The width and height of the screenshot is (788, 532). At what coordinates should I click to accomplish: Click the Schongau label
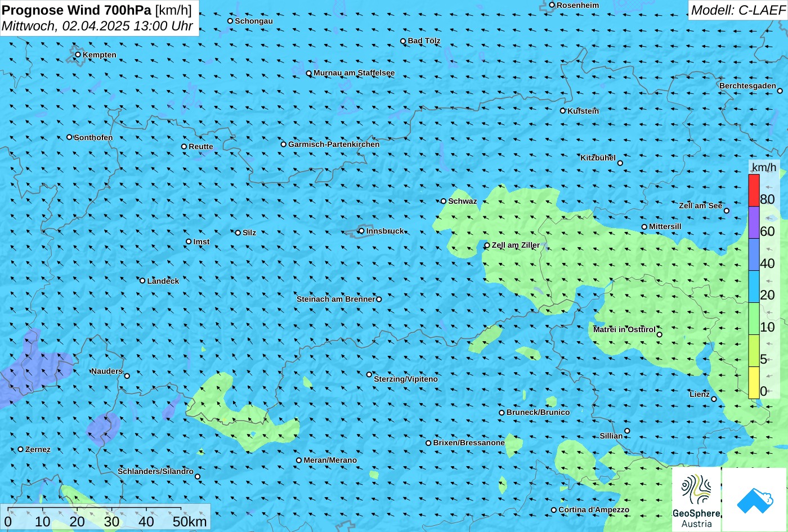tap(254, 21)
